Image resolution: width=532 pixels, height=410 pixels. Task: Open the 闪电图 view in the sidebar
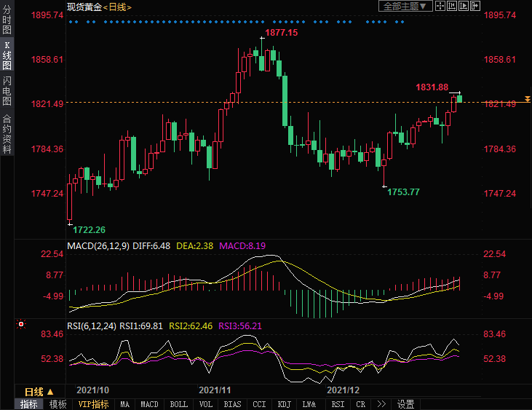point(7,90)
